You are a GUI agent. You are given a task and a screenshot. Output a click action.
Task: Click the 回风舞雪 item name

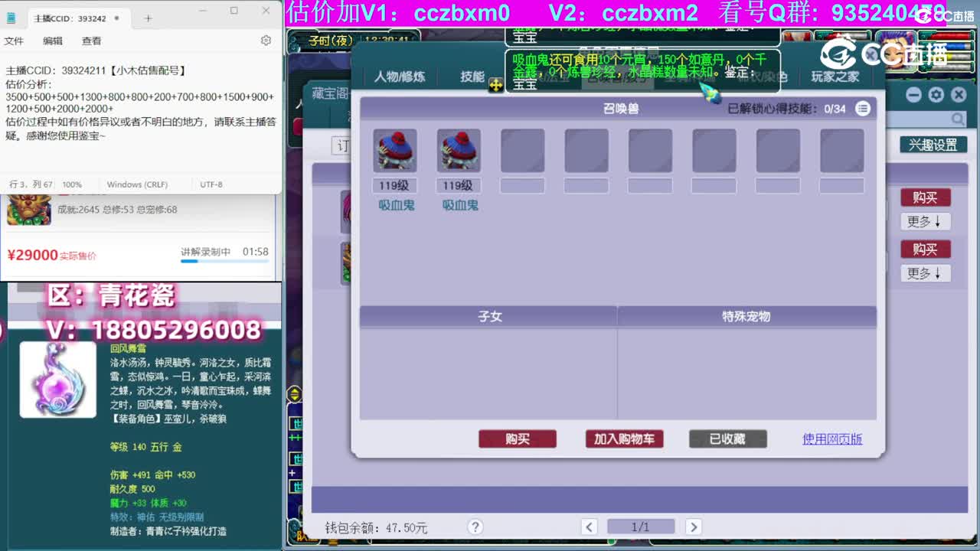pos(128,347)
